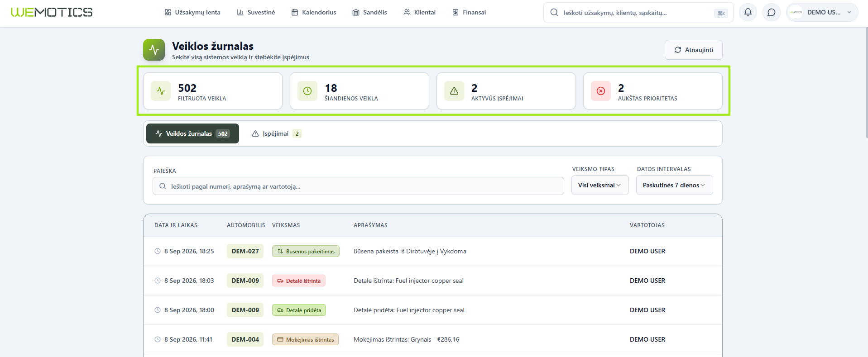
Task: Click the Aprašymas column header
Action: 370,225
